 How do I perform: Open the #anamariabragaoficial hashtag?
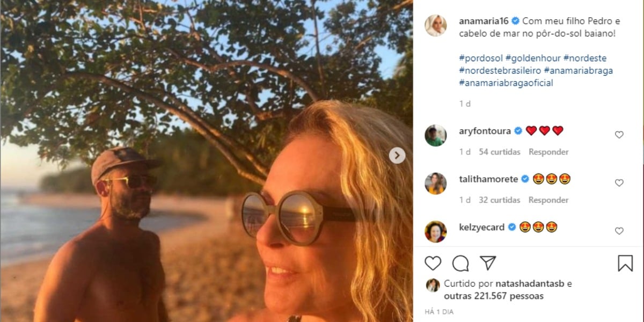[506, 83]
